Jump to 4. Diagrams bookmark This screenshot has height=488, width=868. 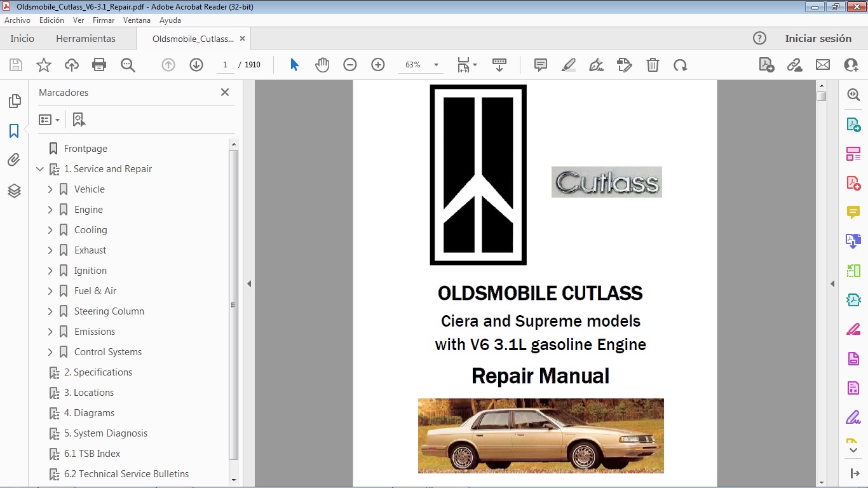90,413
